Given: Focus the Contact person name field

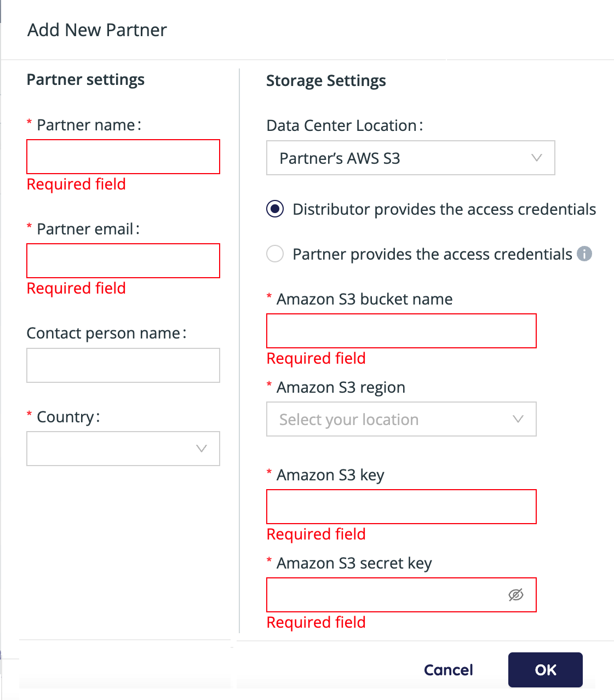Looking at the screenshot, I should [x=123, y=365].
